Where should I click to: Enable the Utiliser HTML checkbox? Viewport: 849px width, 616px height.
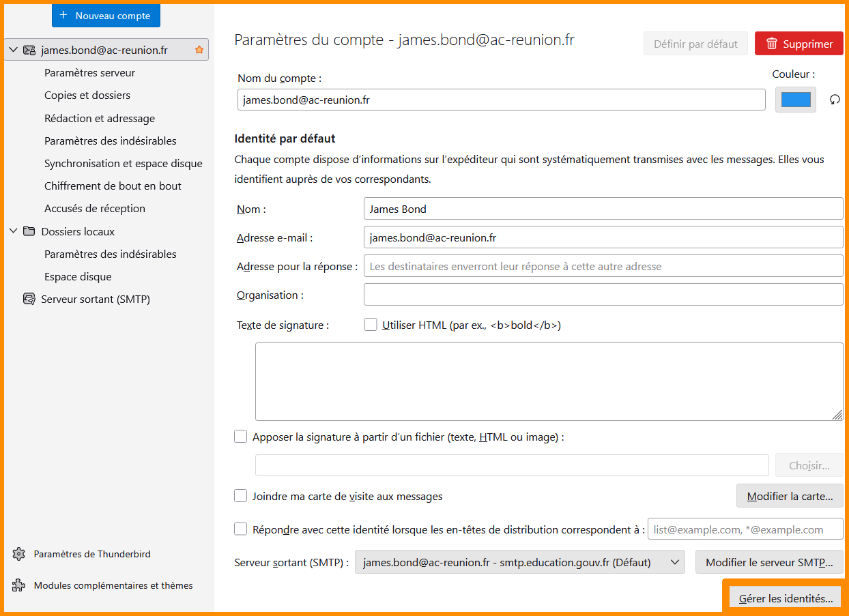tap(371, 325)
